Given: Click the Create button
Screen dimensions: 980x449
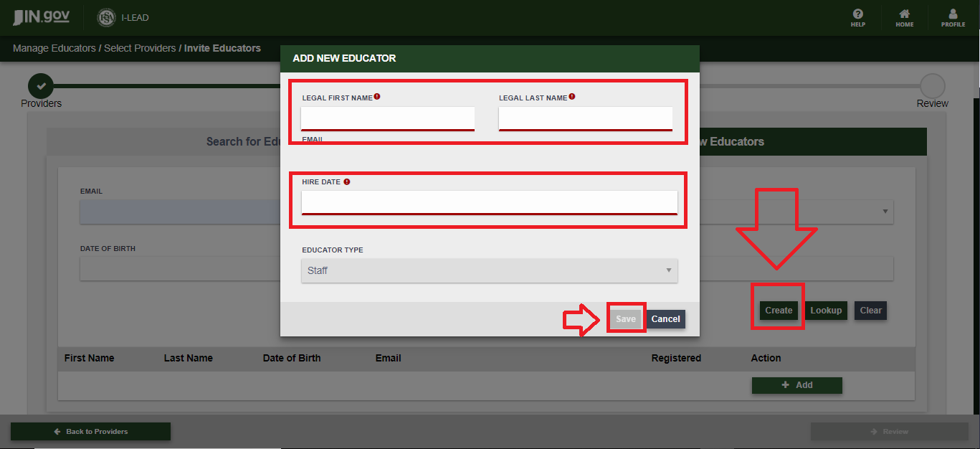Looking at the screenshot, I should tap(778, 311).
